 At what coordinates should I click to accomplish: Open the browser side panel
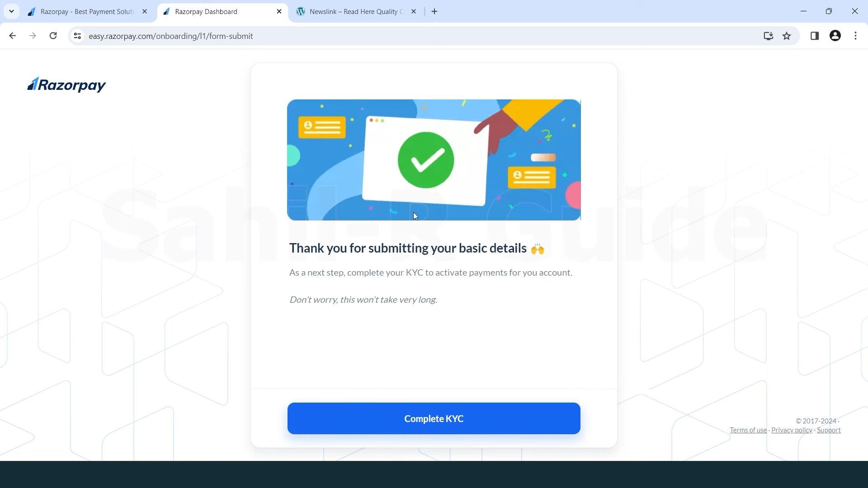pyautogui.click(x=815, y=36)
